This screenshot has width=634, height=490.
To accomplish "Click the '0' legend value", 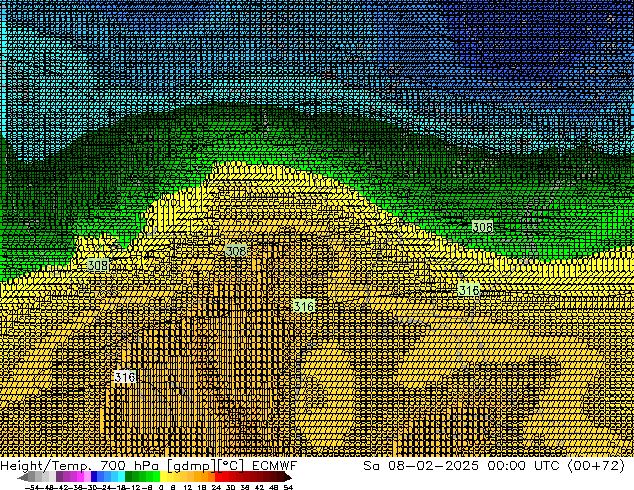I will click(161, 487).
